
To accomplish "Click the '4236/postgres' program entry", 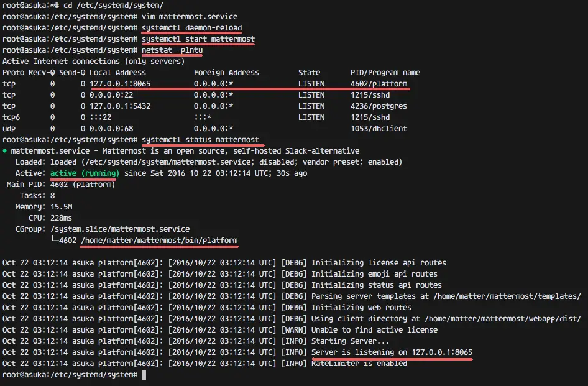I will click(379, 106).
